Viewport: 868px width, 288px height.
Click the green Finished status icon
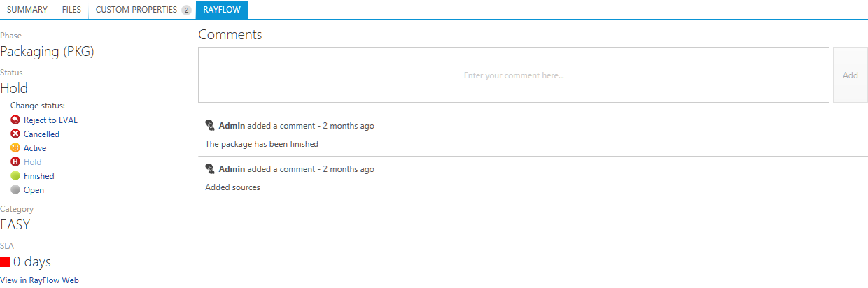pyautogui.click(x=15, y=176)
